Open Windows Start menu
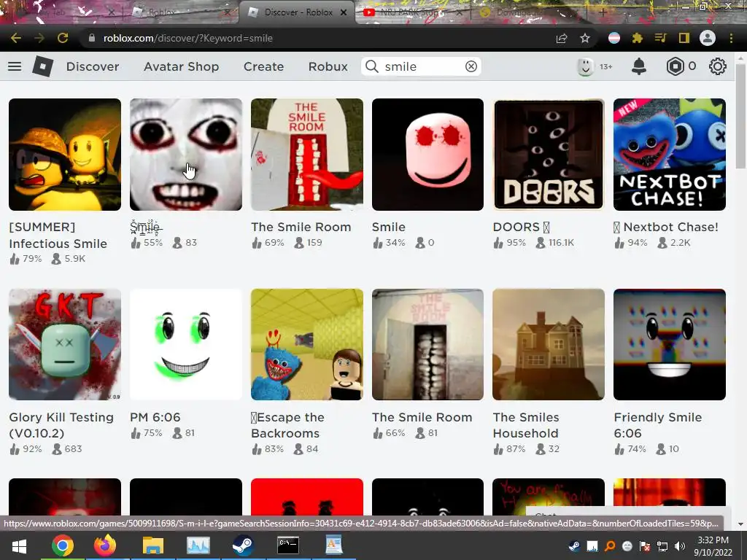Image resolution: width=747 pixels, height=560 pixels. 19,545
